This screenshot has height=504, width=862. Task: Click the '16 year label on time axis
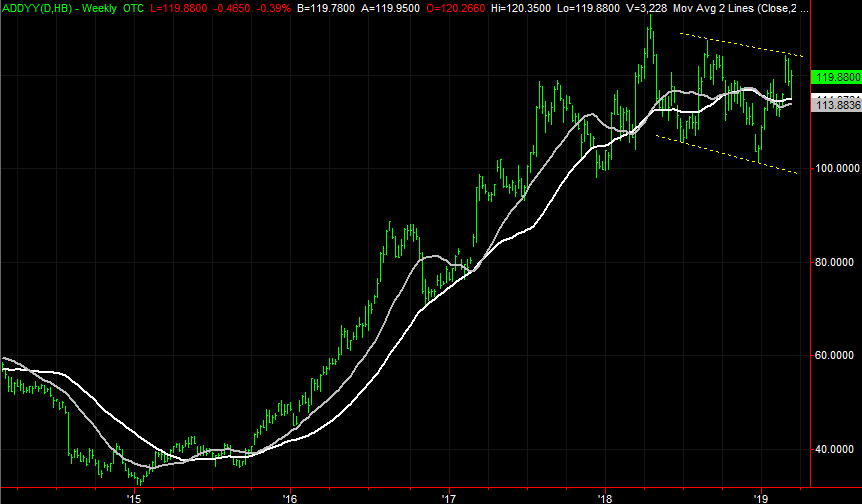click(x=290, y=498)
